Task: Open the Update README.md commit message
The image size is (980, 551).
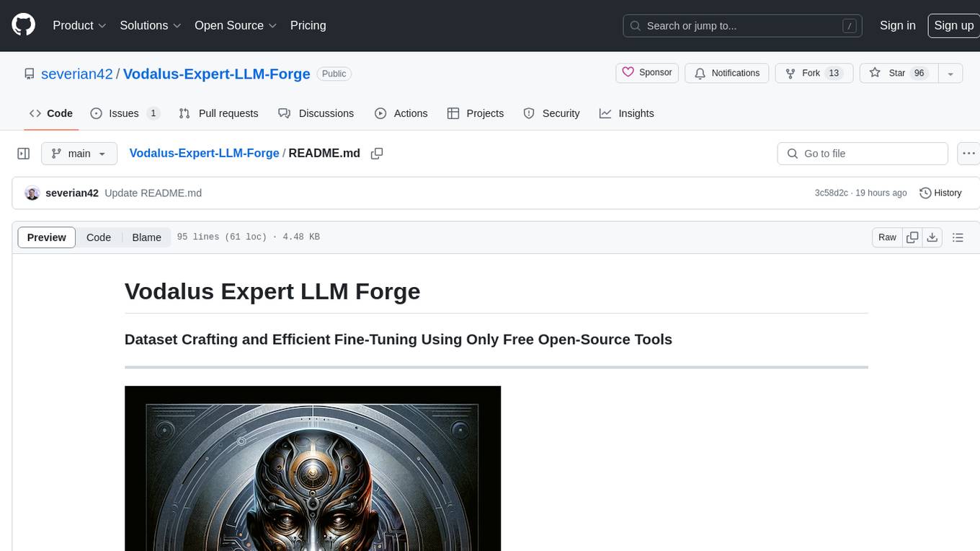Action: click(x=153, y=193)
